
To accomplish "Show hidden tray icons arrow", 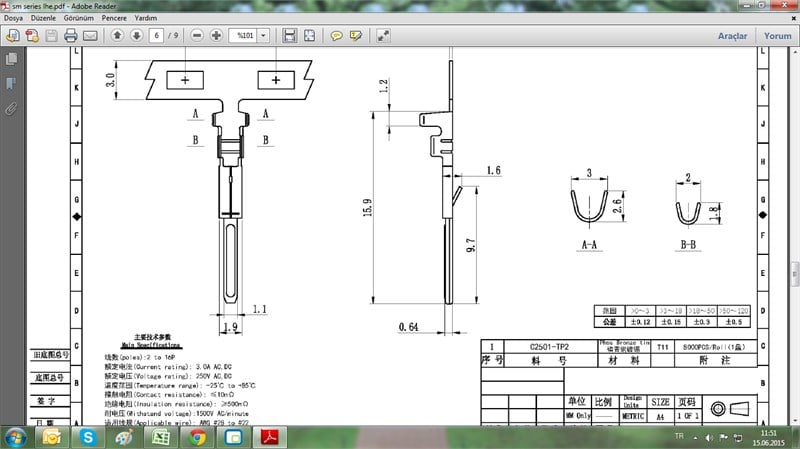I will 695,438.
